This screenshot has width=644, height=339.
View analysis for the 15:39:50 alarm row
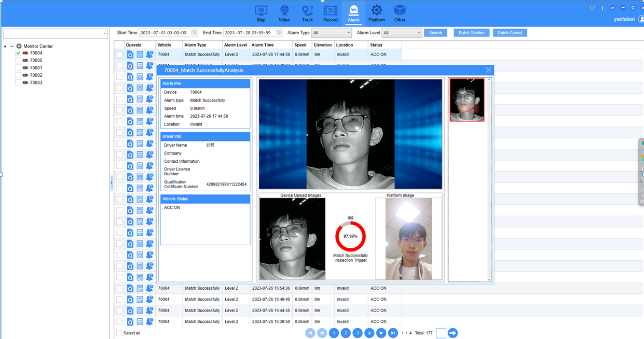click(130, 322)
